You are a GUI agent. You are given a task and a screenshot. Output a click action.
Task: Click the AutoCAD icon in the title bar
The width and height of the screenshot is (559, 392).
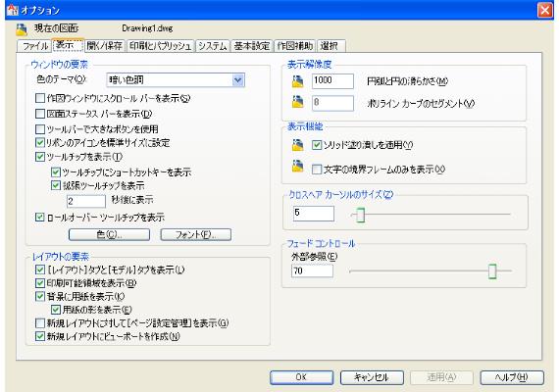point(13,10)
